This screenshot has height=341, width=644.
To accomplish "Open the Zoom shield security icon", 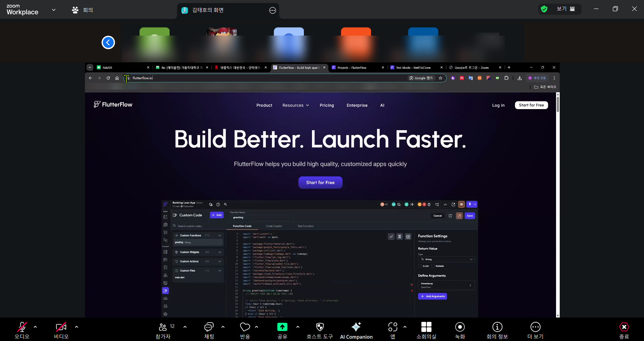I will 544,9.
